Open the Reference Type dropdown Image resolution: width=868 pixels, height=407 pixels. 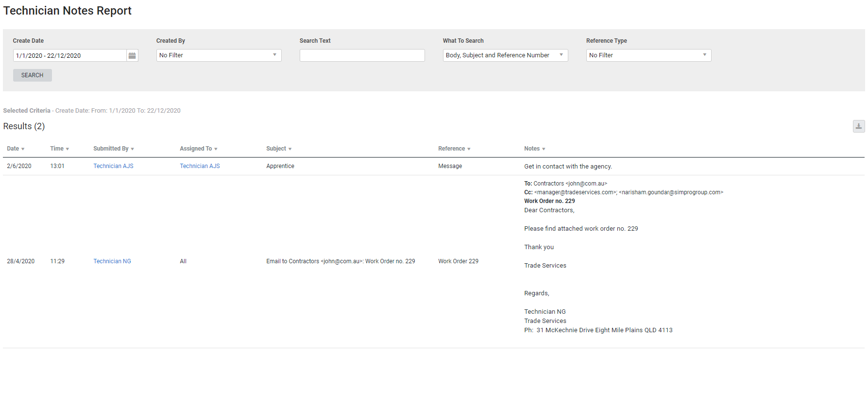pos(648,55)
